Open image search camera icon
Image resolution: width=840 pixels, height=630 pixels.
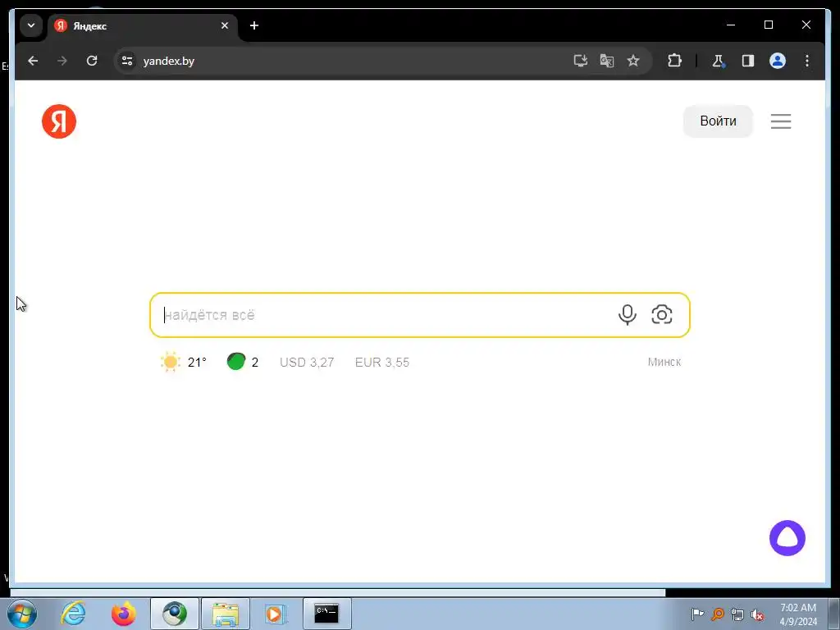tap(662, 314)
